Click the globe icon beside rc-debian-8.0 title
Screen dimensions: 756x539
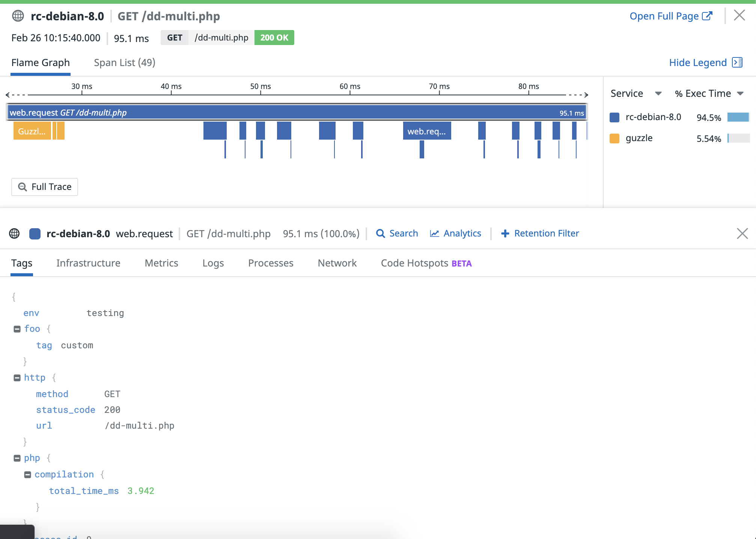click(18, 16)
